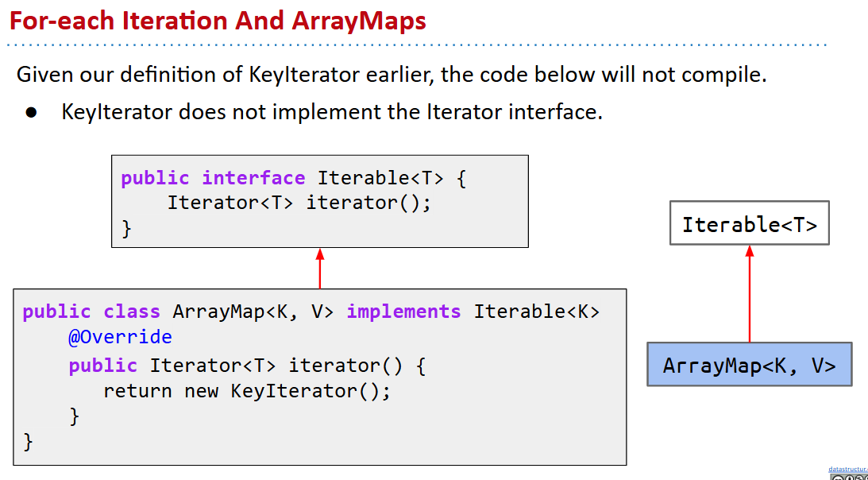Open the datastructur link in the corner

point(847,469)
